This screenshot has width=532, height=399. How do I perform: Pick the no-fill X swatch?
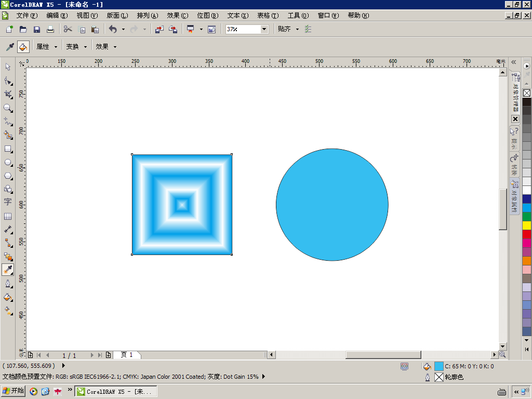(x=527, y=93)
